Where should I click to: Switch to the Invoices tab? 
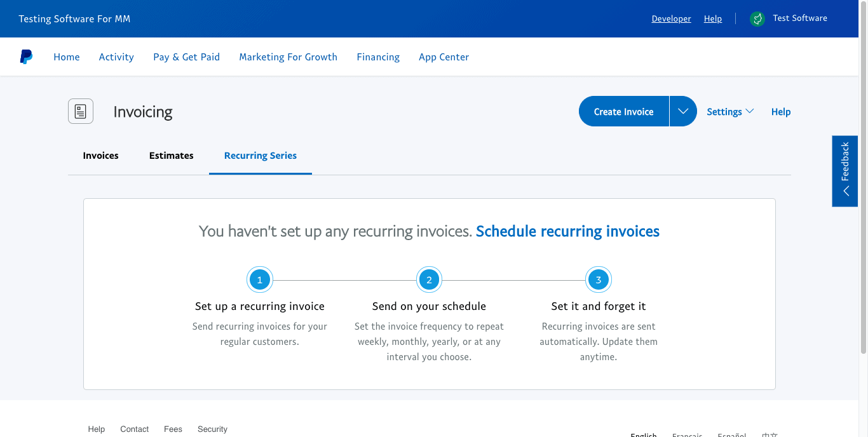(x=100, y=156)
